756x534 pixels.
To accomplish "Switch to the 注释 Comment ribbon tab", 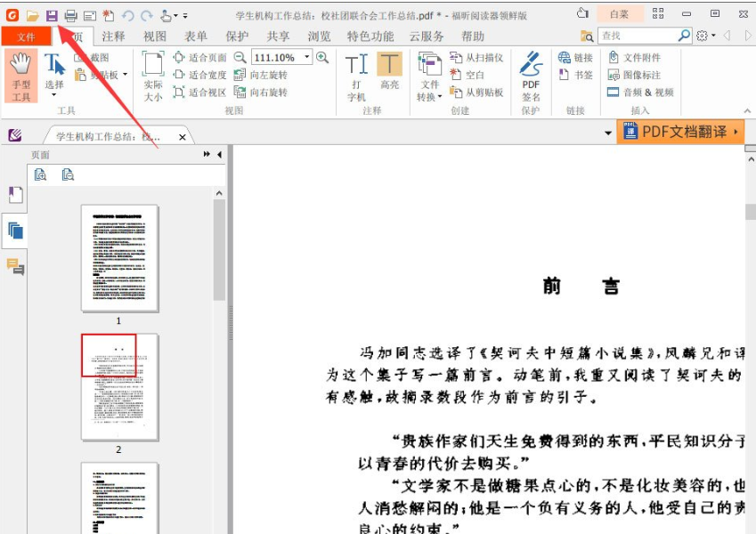I will (113, 36).
